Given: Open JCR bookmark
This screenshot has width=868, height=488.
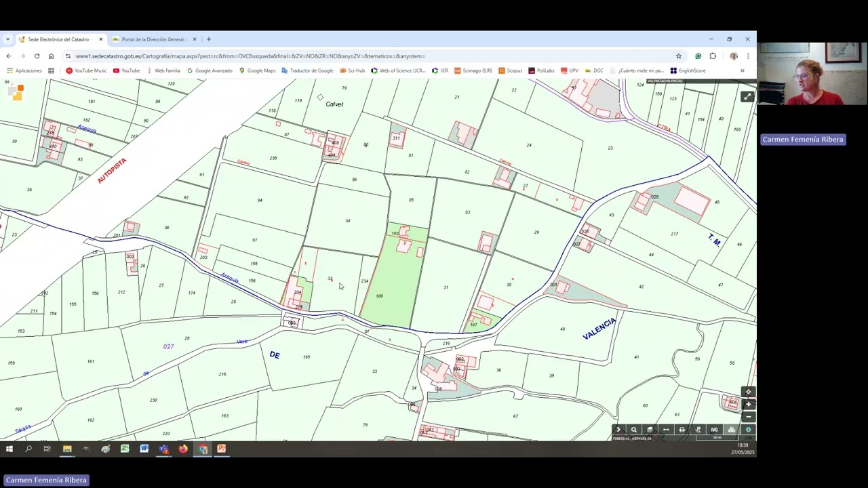Looking at the screenshot, I should (x=439, y=70).
